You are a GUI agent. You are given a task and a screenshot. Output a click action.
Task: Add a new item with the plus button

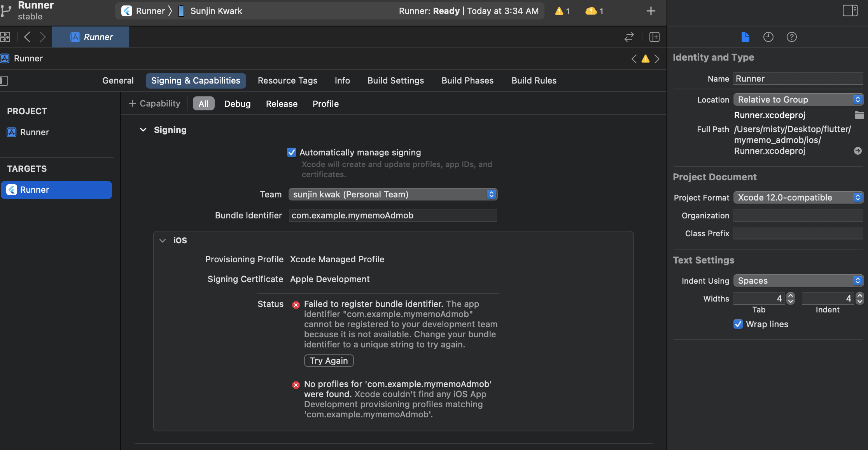pos(651,11)
